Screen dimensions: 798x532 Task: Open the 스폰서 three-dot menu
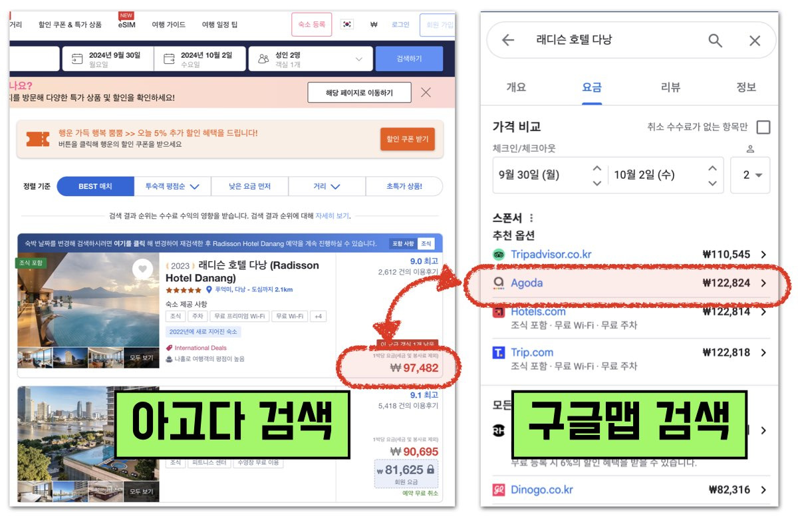(531, 218)
